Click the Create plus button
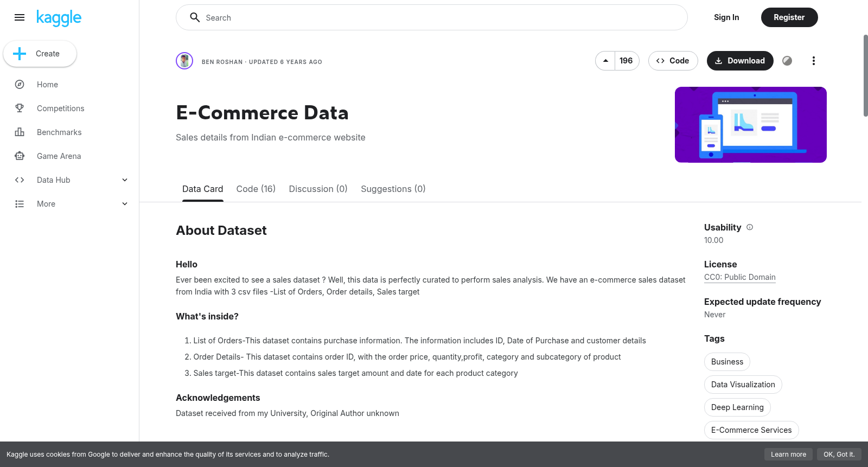Screen dimensions: 868x467 (x=40, y=54)
